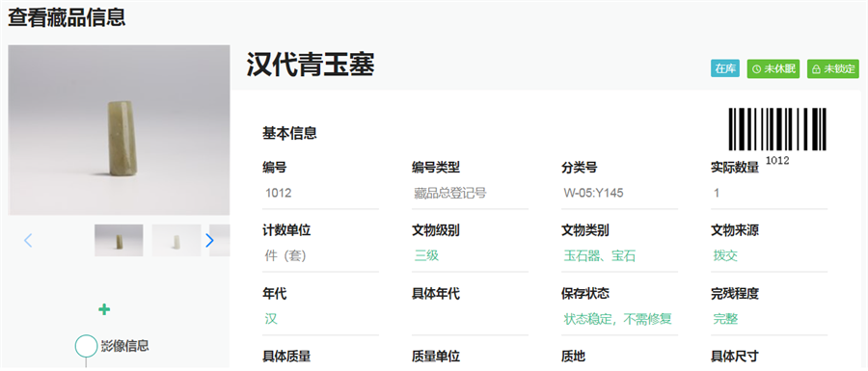Click the 具体年代 field label
The height and width of the screenshot is (371, 868).
tap(436, 294)
